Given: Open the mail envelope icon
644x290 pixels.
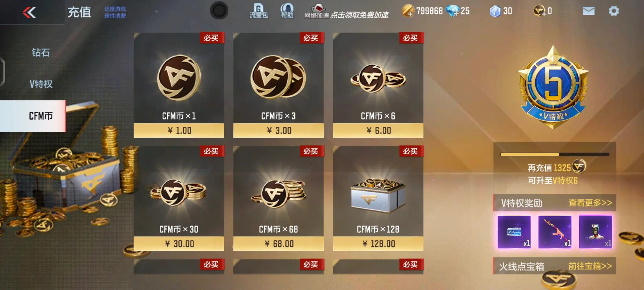Looking at the screenshot, I should coord(588,11).
